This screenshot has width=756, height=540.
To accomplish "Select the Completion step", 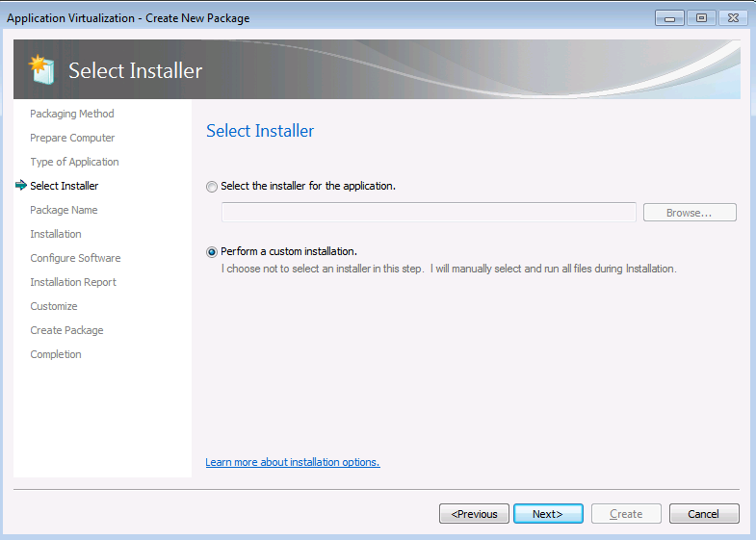I will pyautogui.click(x=56, y=354).
